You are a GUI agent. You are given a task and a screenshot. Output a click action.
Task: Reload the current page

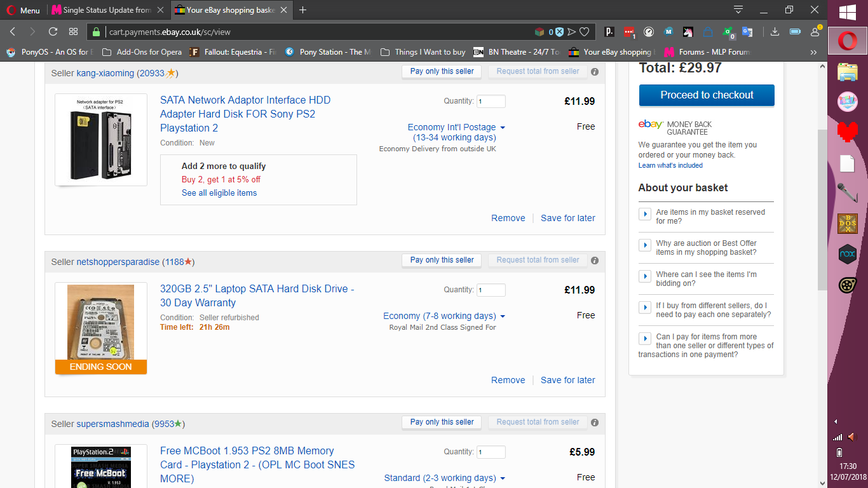click(x=53, y=32)
